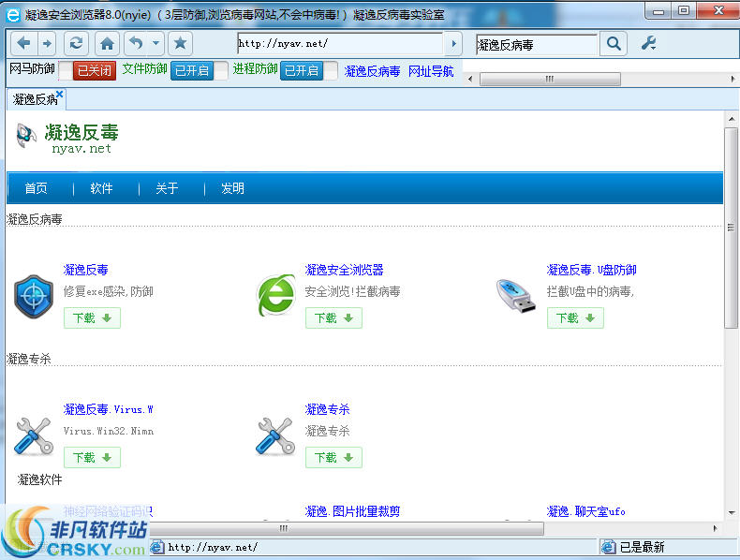Click the page's vertical scrollbar thumb
The height and width of the screenshot is (560, 740).
pos(732,228)
